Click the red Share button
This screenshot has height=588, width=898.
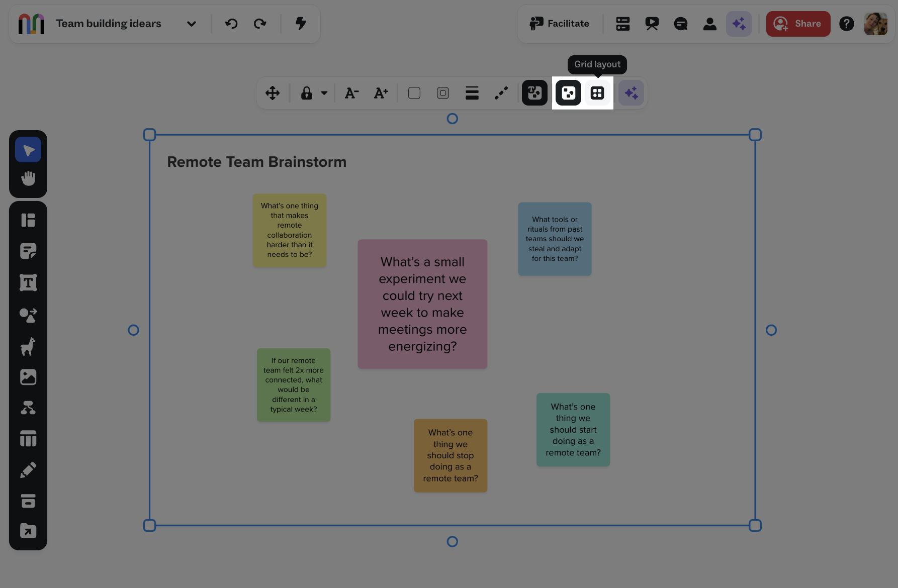tap(798, 24)
